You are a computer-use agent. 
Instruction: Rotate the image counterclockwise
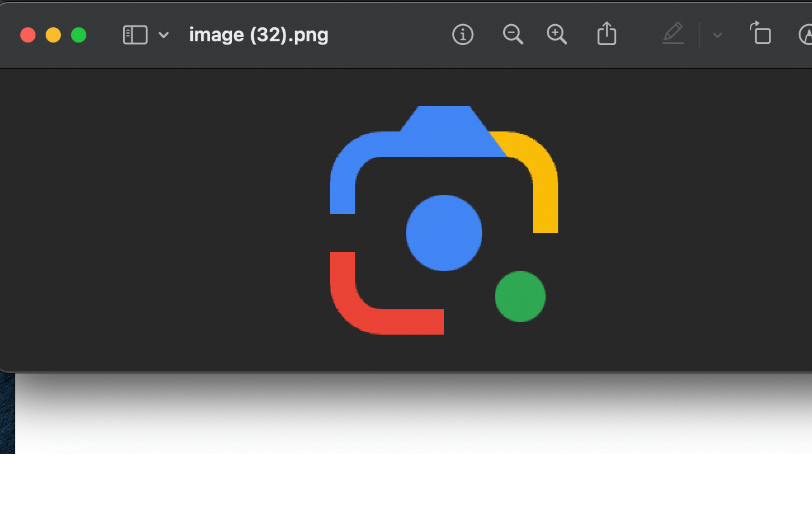760,34
